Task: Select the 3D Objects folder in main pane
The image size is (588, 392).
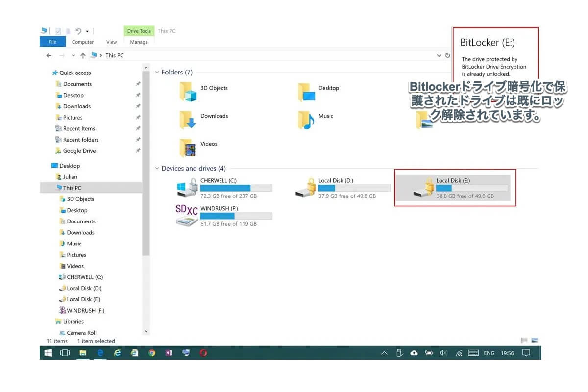Action: tap(204, 92)
